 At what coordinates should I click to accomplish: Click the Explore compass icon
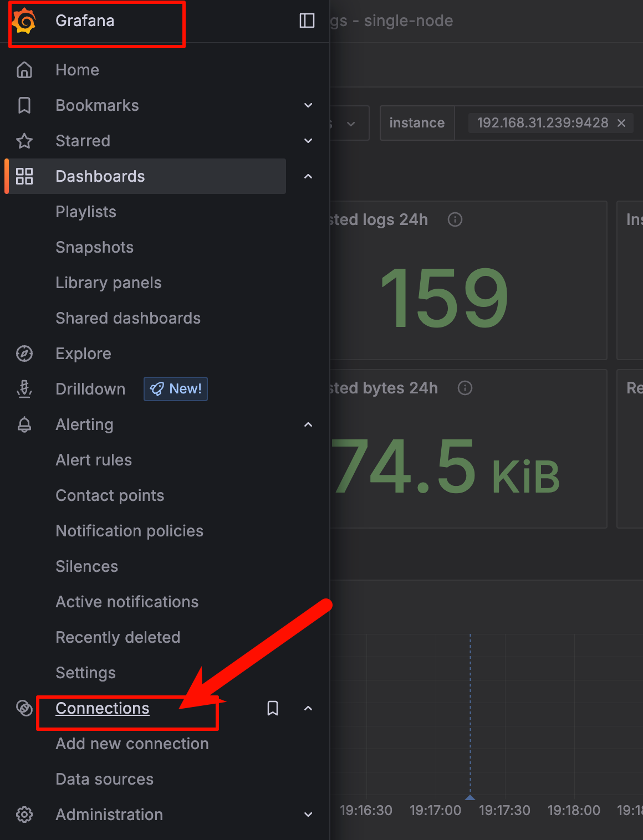coord(24,354)
